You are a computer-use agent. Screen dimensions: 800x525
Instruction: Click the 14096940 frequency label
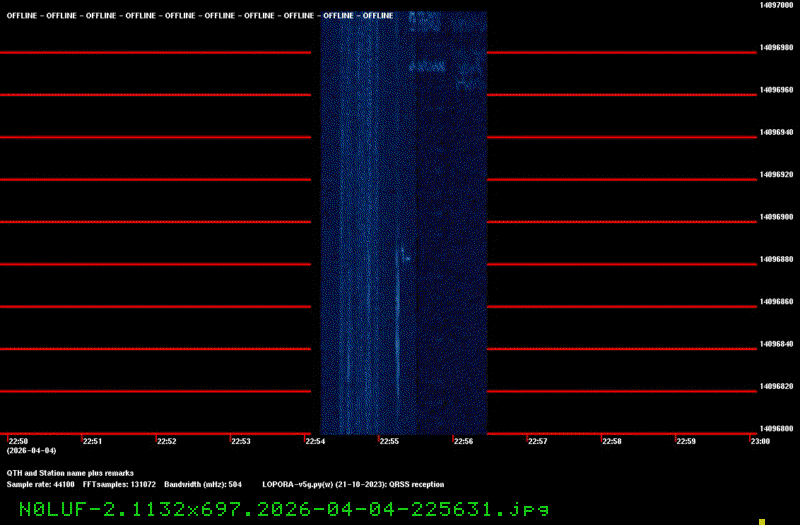pos(776,132)
